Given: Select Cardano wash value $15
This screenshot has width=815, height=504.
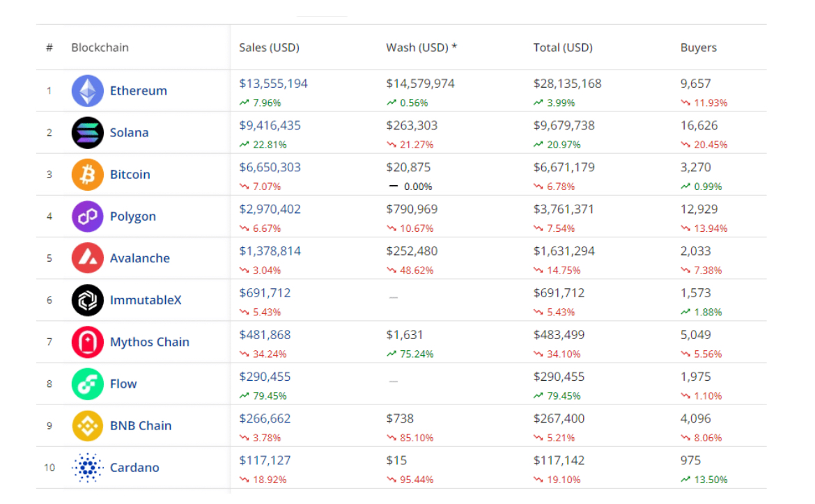Looking at the screenshot, I should [x=396, y=461].
